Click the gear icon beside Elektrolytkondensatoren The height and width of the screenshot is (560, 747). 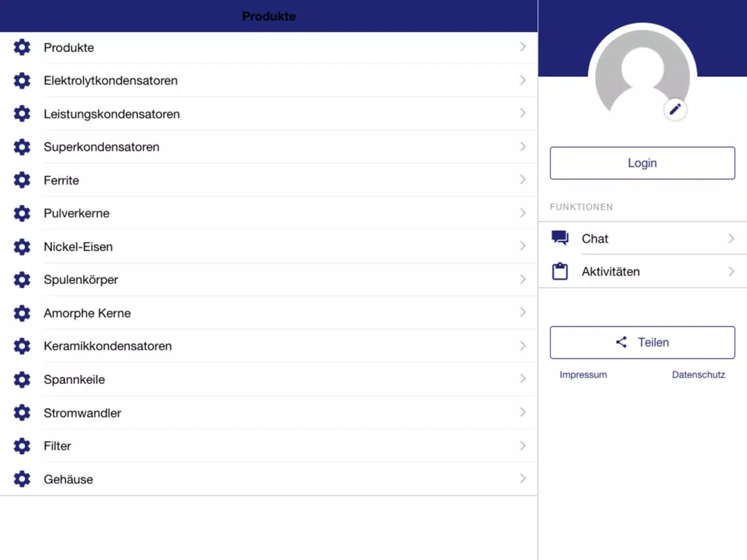tap(22, 80)
